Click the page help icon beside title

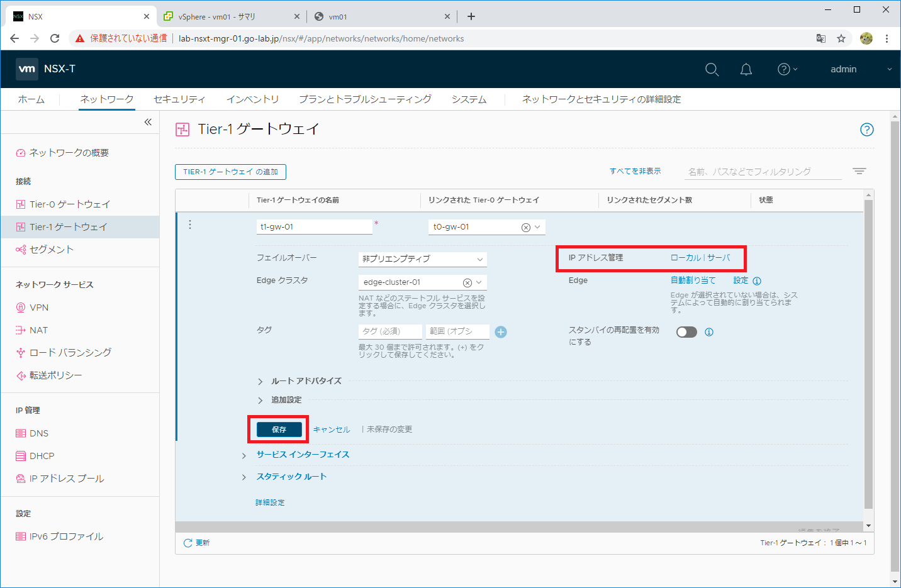[x=867, y=130]
